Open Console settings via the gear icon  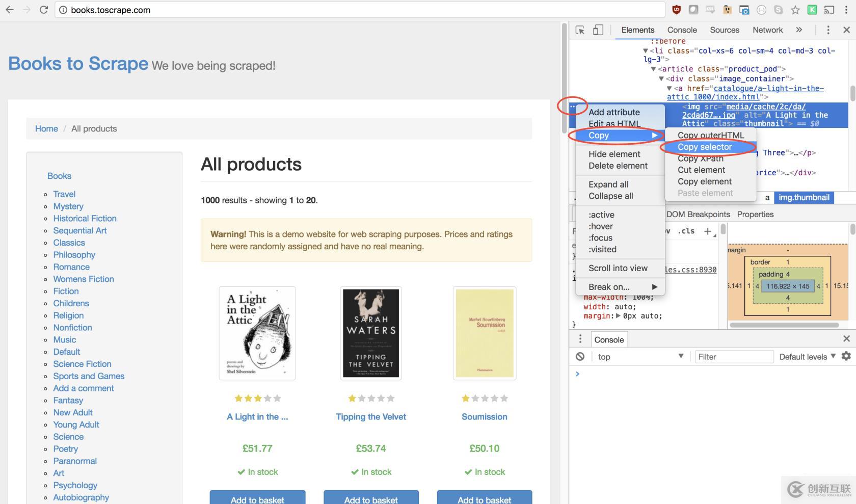(x=846, y=356)
